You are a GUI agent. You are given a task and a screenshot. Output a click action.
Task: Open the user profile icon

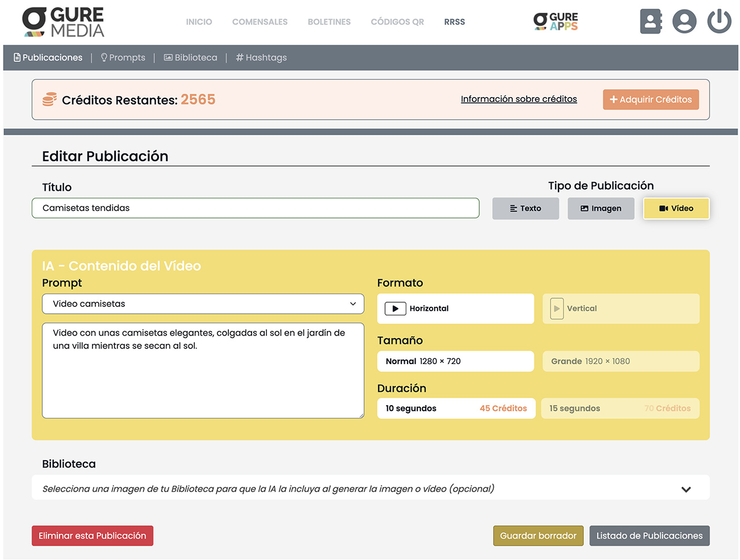684,21
